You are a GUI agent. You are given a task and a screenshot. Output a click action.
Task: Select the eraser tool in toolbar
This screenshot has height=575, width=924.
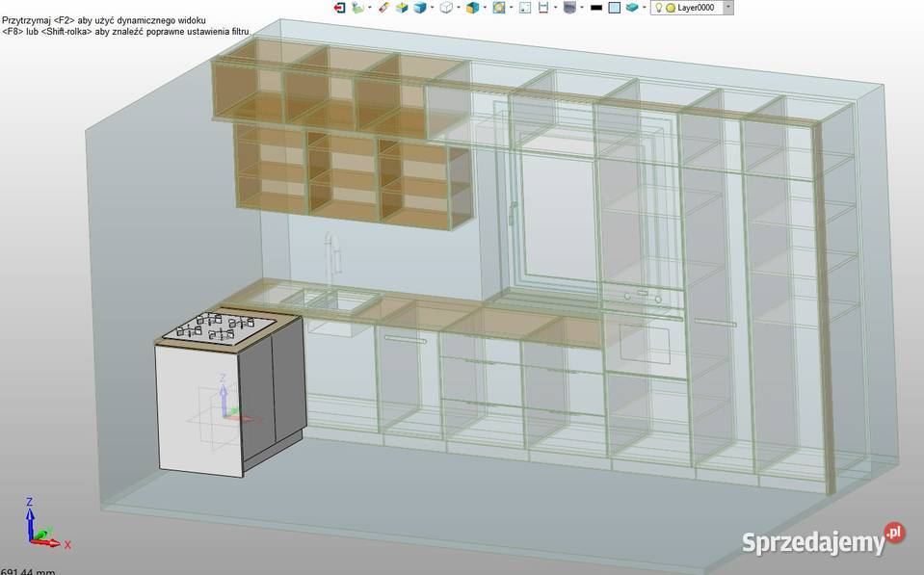click(383, 8)
